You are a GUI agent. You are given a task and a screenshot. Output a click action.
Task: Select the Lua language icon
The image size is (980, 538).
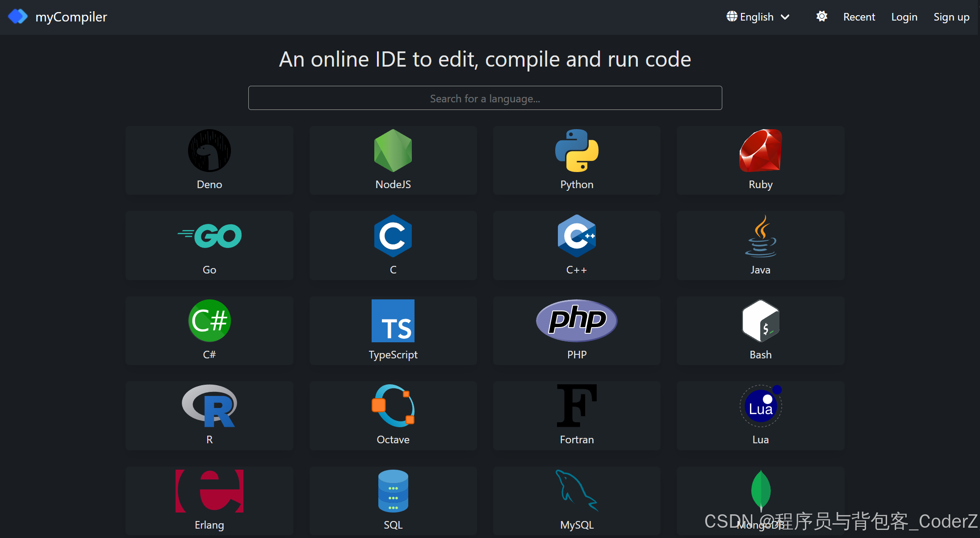pyautogui.click(x=760, y=406)
